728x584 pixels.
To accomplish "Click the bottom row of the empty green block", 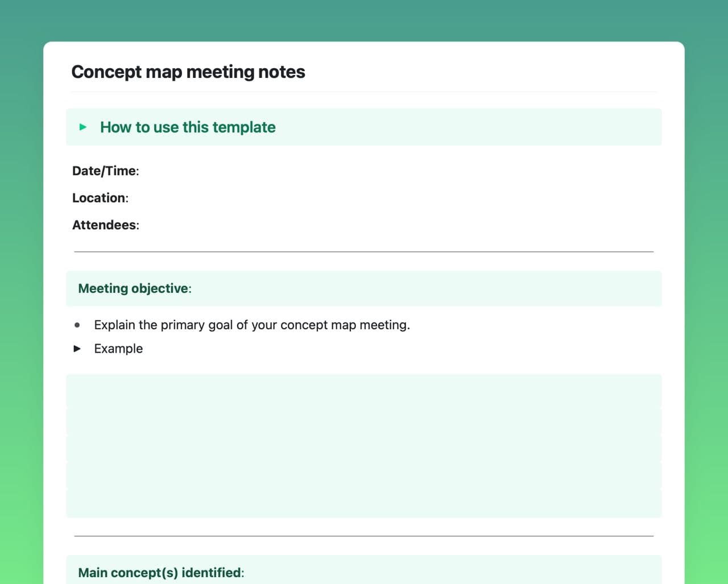I will coord(364,503).
